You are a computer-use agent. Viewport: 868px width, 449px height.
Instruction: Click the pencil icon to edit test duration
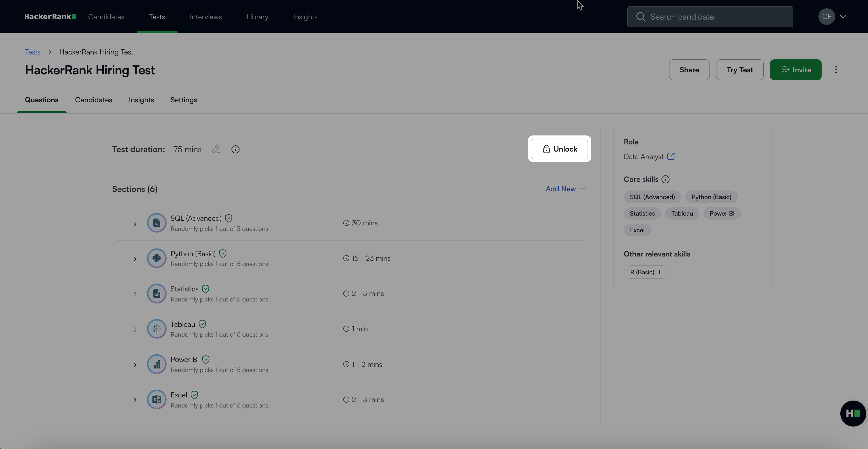pyautogui.click(x=216, y=149)
